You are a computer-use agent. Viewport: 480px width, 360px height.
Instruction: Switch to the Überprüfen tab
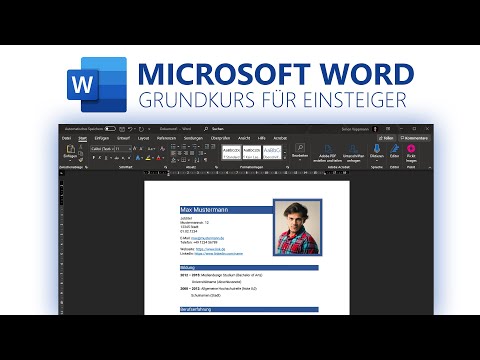pos(220,138)
